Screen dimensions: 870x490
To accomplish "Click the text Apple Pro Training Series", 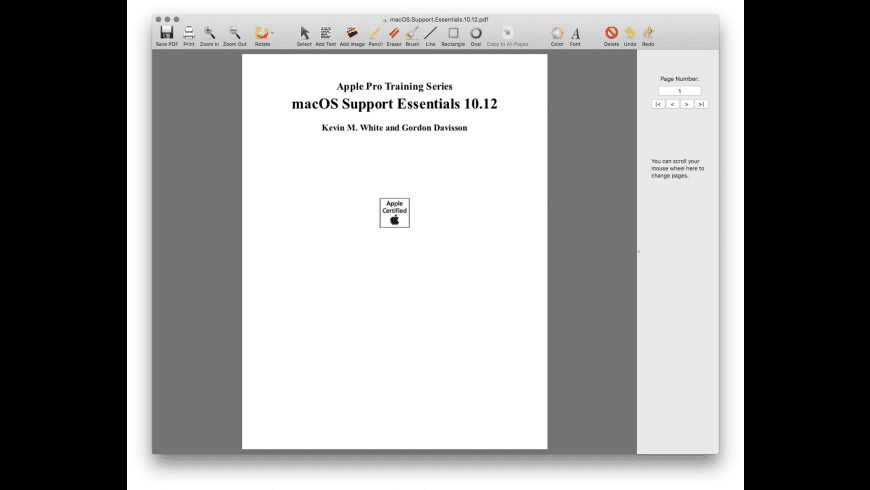I will pos(394,86).
